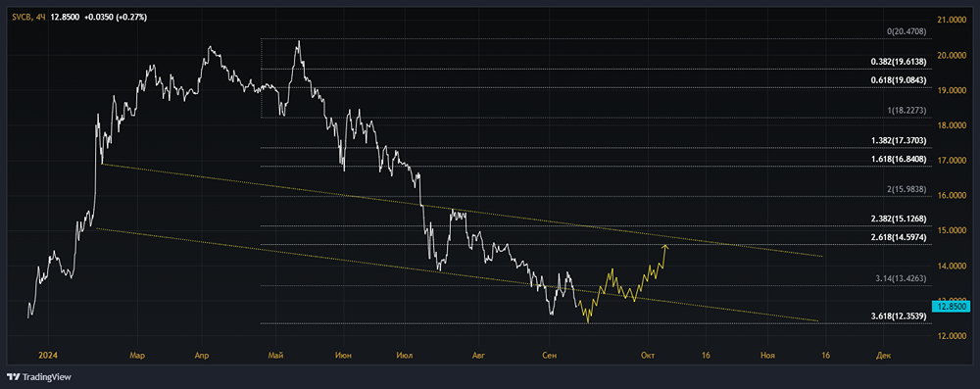The image size is (980, 389).
Task: Click the current price tag 12.8500 on axis
Action: tap(952, 307)
